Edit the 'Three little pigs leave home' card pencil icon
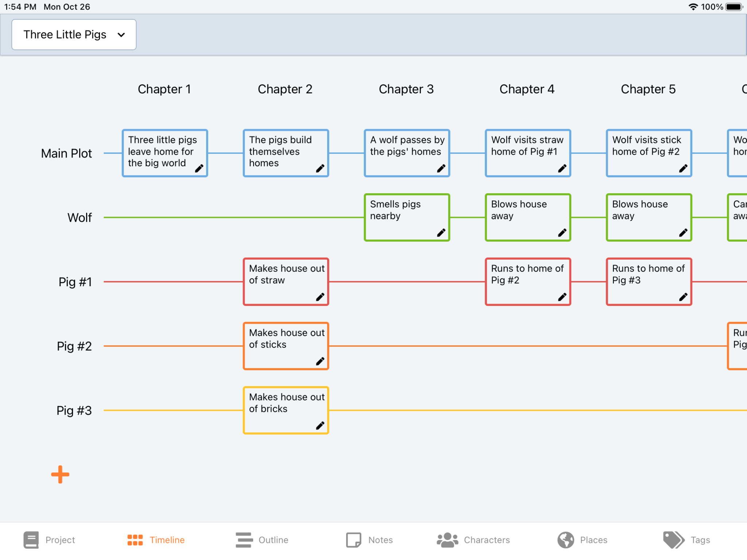The width and height of the screenshot is (747, 560). click(x=199, y=168)
